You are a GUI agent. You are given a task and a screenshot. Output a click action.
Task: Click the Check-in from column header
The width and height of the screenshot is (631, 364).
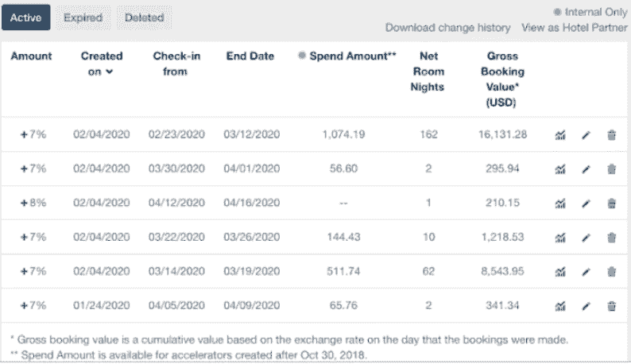170,64
